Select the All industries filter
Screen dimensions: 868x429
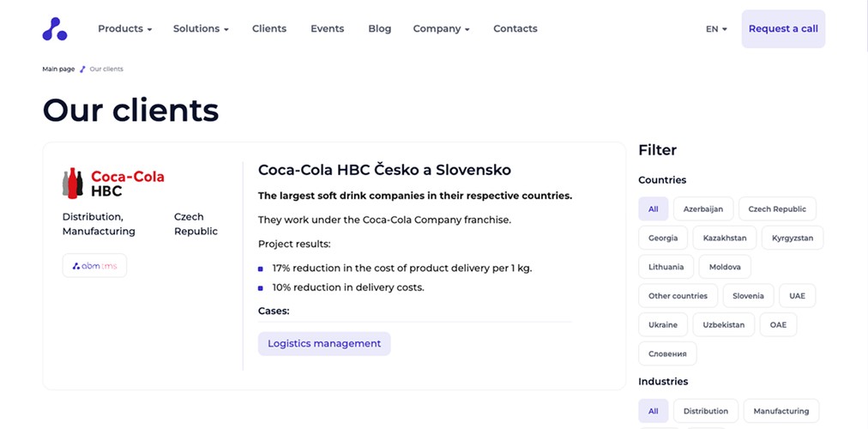654,411
